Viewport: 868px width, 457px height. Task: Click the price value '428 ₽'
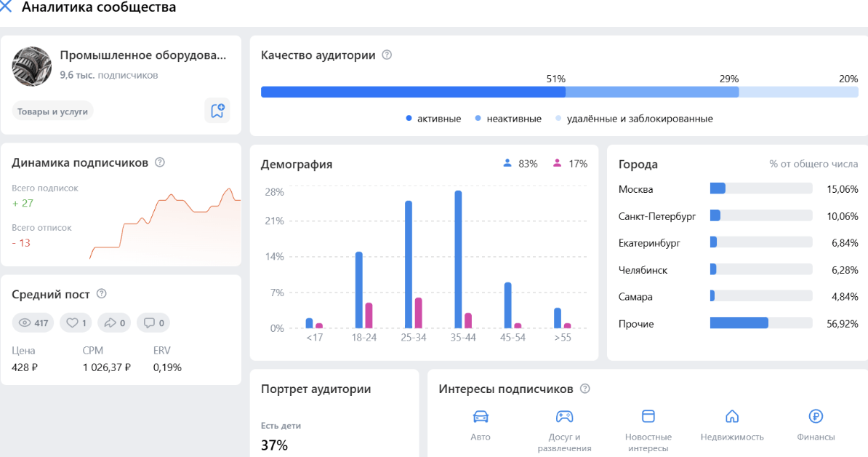point(25,367)
